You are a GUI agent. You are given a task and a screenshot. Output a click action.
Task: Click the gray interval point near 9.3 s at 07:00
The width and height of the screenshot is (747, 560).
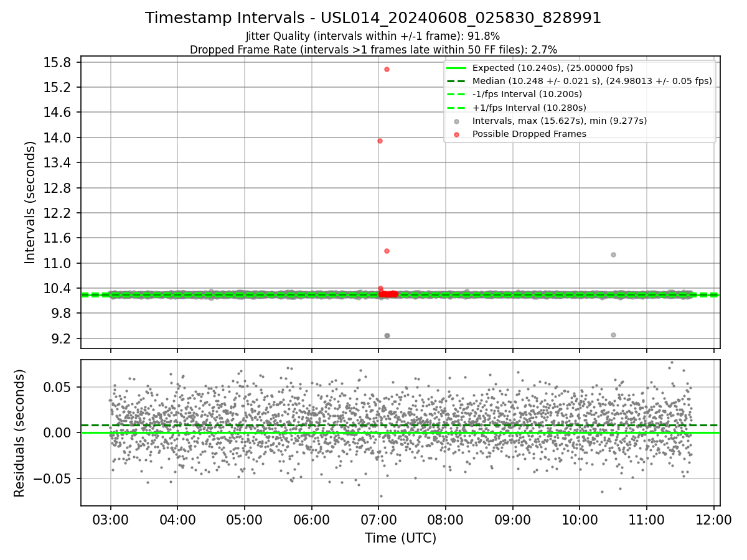pos(387,335)
